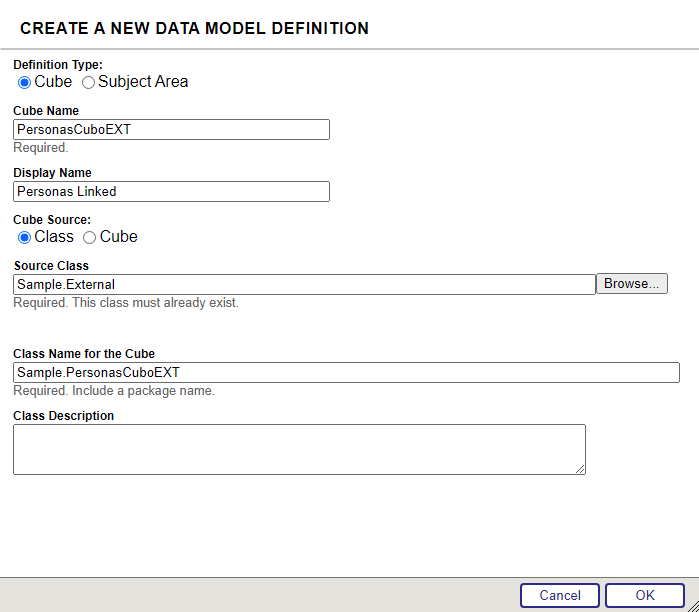This screenshot has width=699, height=612.
Task: Click the 'Include a package name' hint text
Action: point(143,391)
